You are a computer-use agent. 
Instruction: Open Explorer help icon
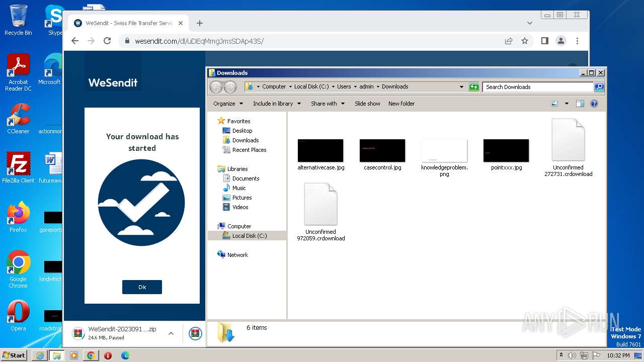(594, 104)
